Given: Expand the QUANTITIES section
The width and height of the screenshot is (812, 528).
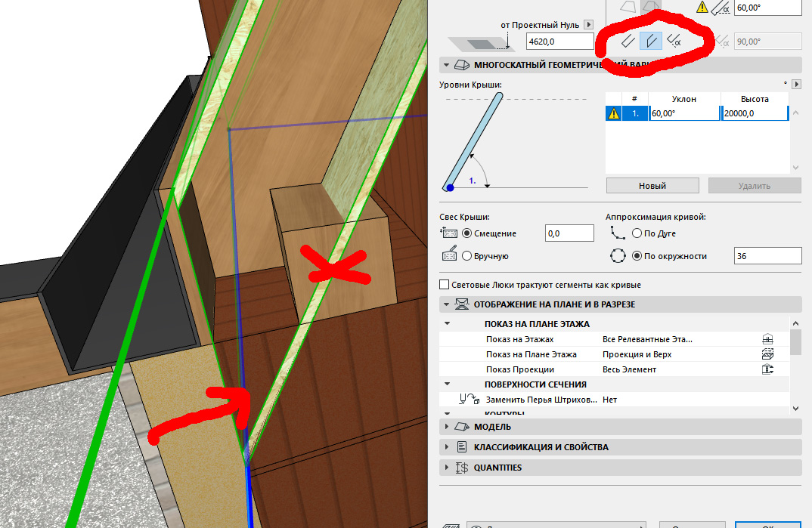Looking at the screenshot, I should point(446,468).
